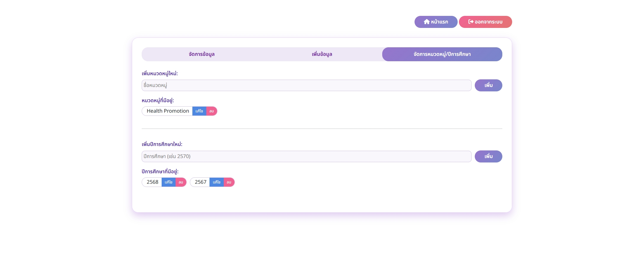
Task: Click เพิ่ม button next to academic year field
Action: click(x=488, y=156)
